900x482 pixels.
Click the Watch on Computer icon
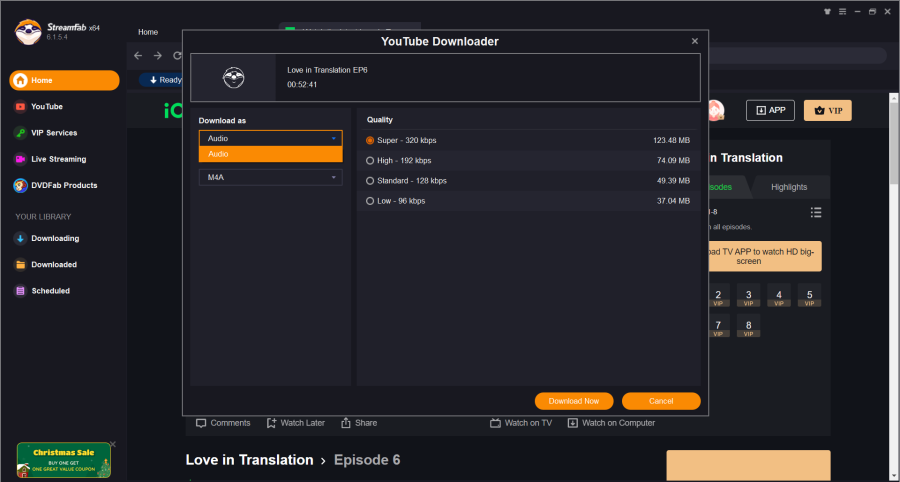[x=572, y=423]
